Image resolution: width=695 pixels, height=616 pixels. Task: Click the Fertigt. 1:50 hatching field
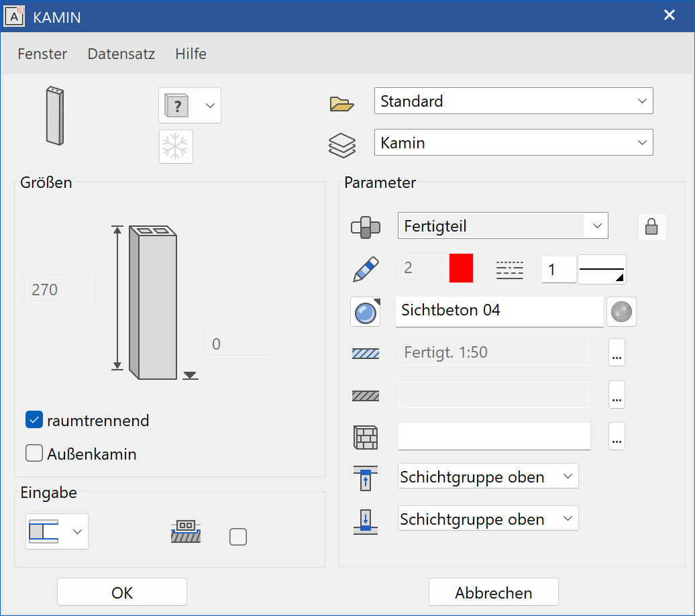[x=494, y=352]
